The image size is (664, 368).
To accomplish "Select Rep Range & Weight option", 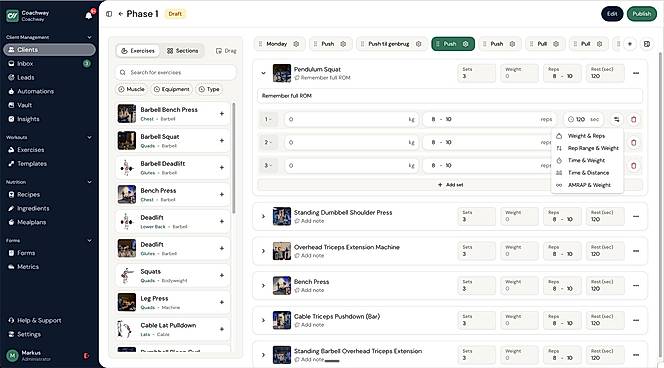I will coord(587,148).
